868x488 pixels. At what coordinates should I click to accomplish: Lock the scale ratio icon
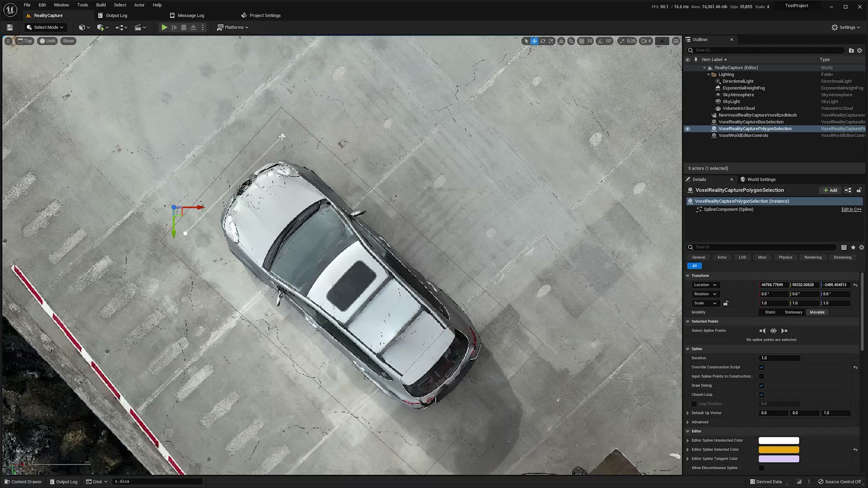pyautogui.click(x=726, y=303)
